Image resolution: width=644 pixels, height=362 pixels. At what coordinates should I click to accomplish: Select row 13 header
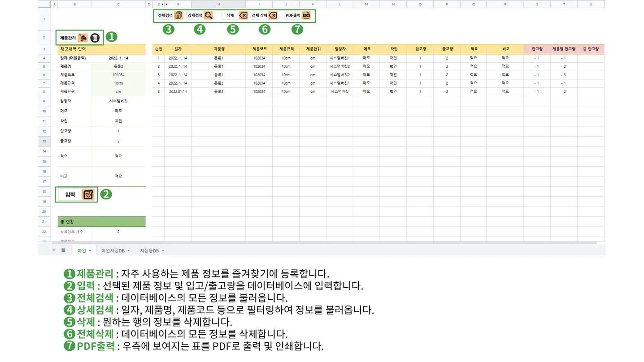[x=44, y=141]
